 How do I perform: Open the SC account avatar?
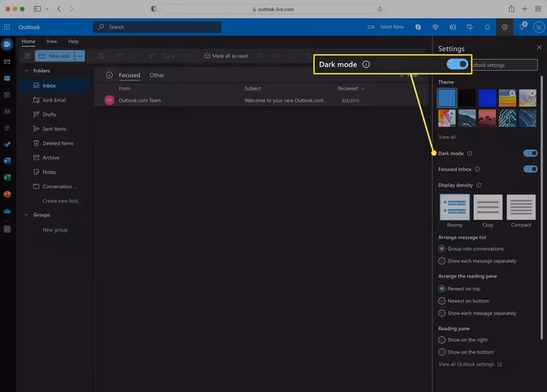tap(539, 27)
